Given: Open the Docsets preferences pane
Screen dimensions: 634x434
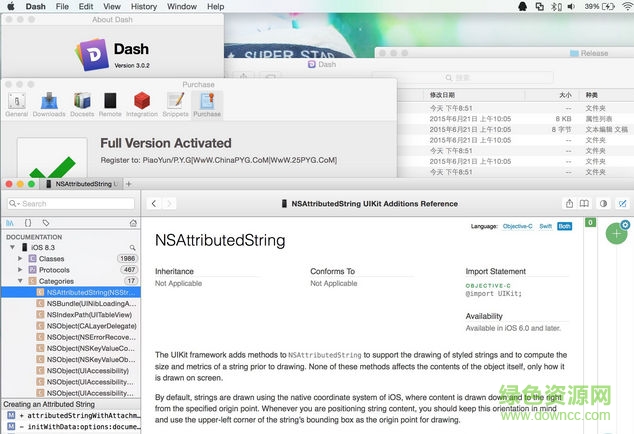Looking at the screenshot, I should point(82,104).
